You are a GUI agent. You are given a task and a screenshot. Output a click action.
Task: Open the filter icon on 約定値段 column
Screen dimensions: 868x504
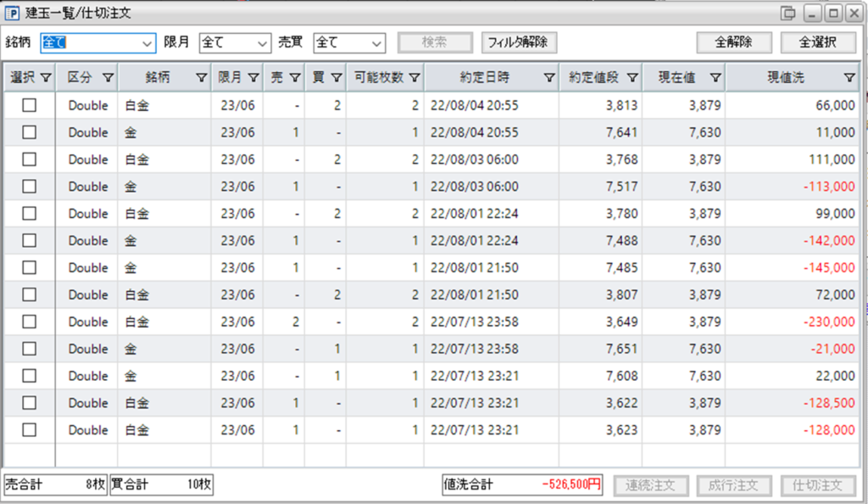(632, 78)
